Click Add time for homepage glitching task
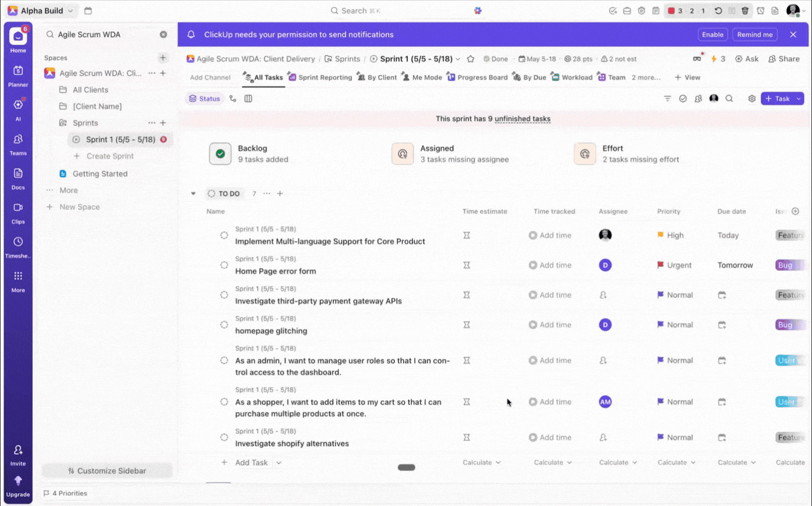 (550, 324)
